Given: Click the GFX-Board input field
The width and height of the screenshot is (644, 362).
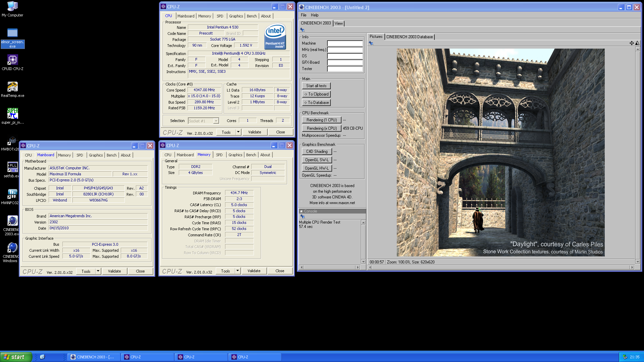Looking at the screenshot, I should (345, 62).
